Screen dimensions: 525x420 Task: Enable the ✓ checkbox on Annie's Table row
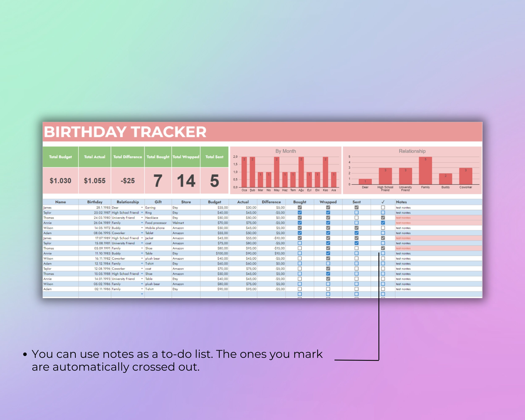(x=383, y=253)
